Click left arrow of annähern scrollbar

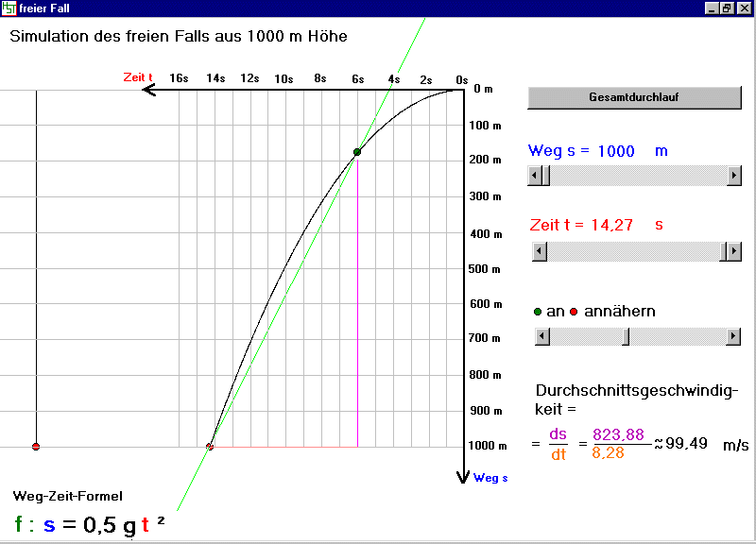542,336
